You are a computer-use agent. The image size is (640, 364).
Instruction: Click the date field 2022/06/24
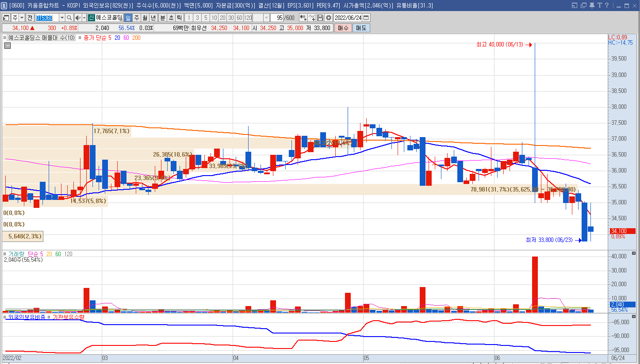(x=348, y=18)
